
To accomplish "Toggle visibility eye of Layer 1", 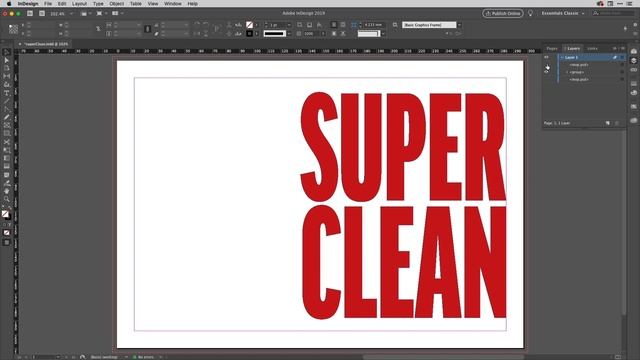I will 547,57.
